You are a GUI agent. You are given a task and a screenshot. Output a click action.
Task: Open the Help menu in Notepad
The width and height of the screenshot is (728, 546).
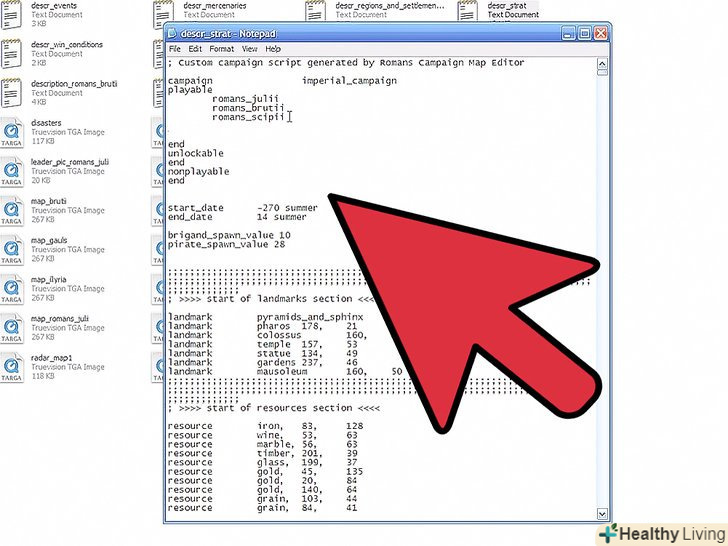pyautogui.click(x=273, y=49)
